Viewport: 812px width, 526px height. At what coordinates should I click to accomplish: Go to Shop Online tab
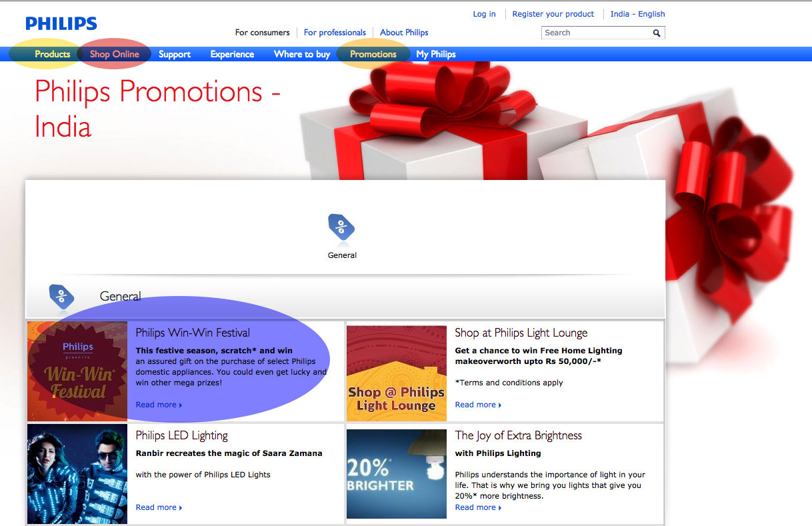(114, 54)
